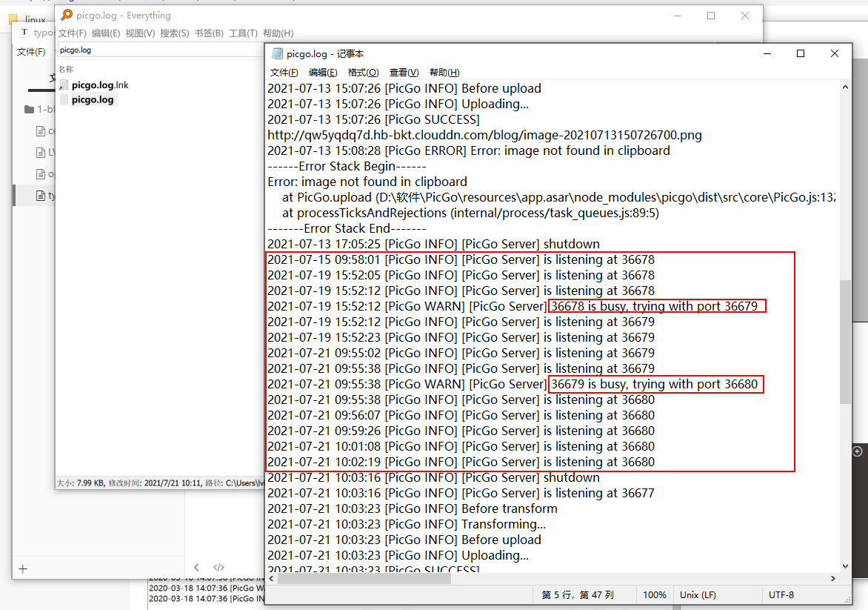Image resolution: width=868 pixels, height=610 pixels.
Task: Click the Typora sidebar collapse arrow
Action: tap(197, 568)
